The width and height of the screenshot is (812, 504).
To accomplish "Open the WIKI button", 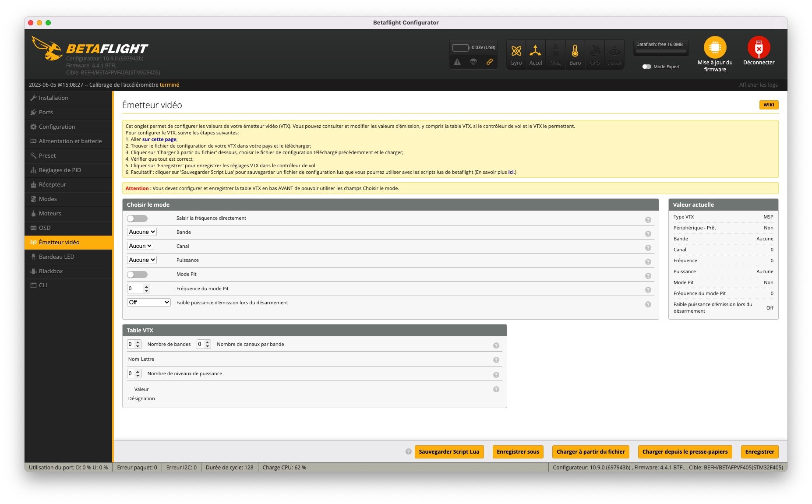I will [769, 105].
